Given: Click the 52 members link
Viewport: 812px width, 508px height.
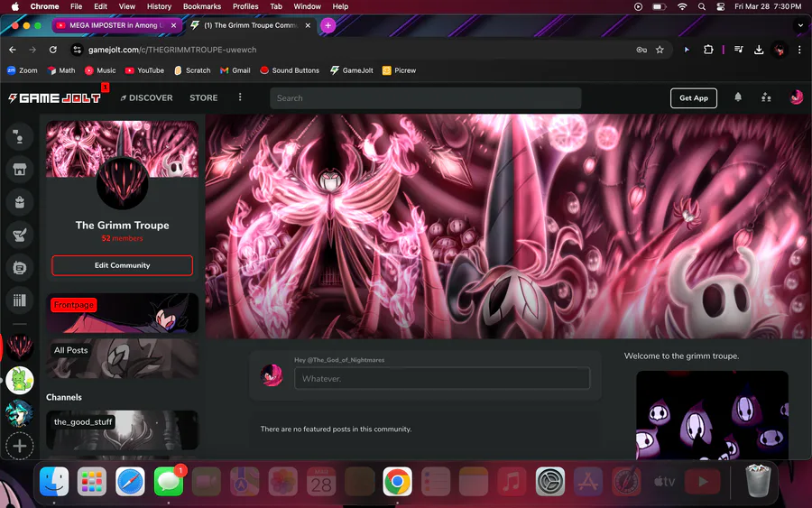Looking at the screenshot, I should point(122,238).
